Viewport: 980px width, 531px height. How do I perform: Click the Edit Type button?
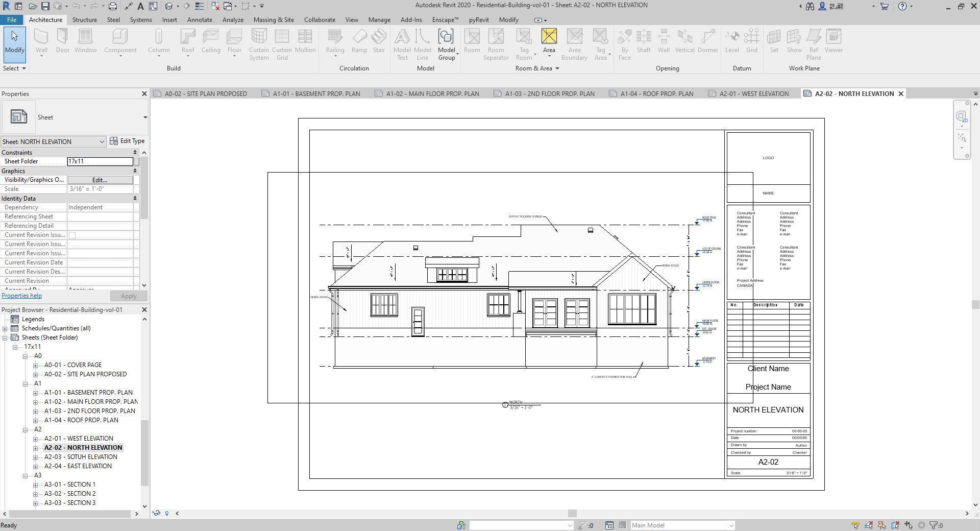(128, 141)
